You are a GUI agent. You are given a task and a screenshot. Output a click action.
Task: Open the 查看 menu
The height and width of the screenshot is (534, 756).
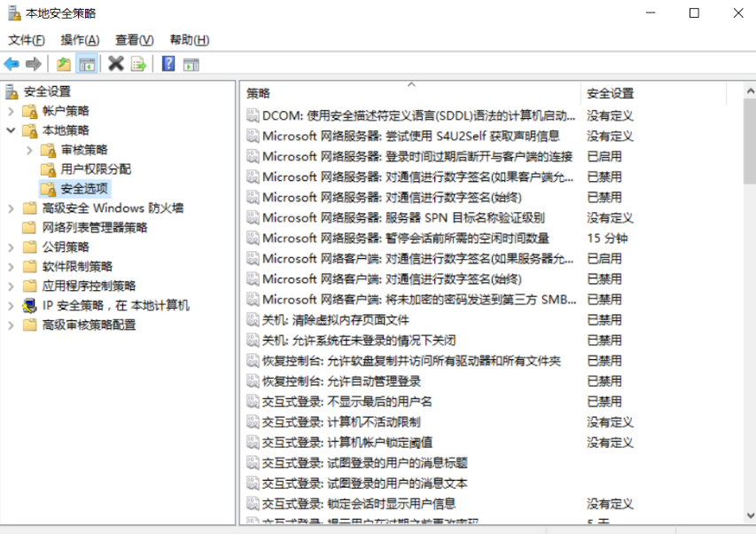tap(131, 40)
